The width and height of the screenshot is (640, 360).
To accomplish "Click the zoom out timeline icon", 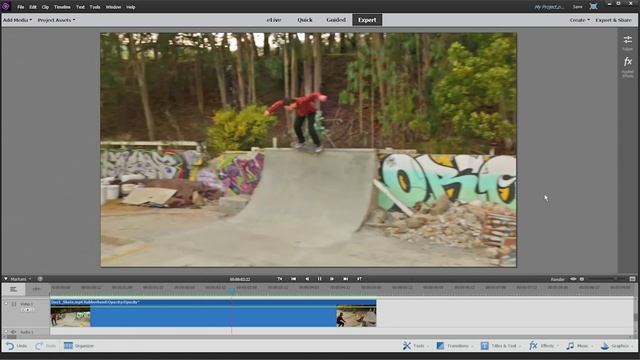I will point(582,279).
